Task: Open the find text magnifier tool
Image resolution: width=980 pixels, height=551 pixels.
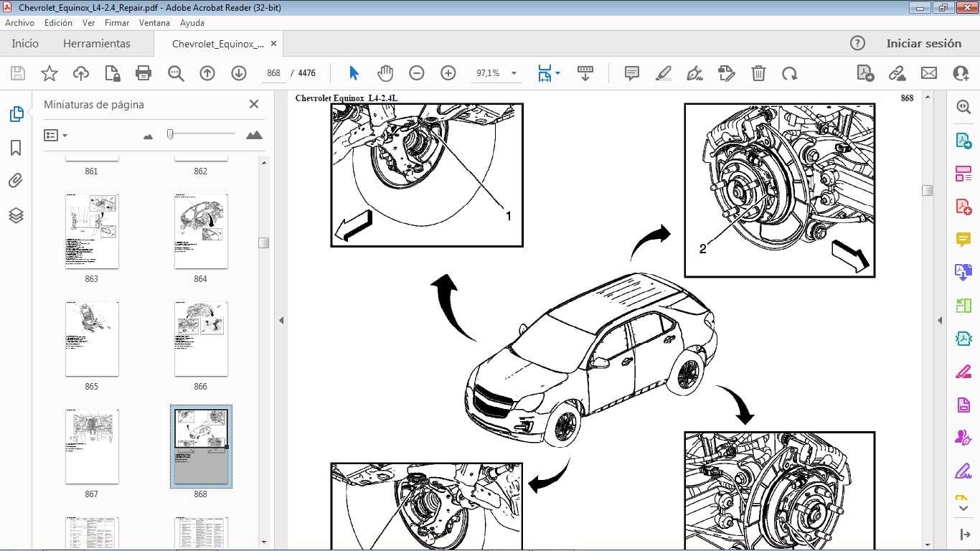Action: 176,73
